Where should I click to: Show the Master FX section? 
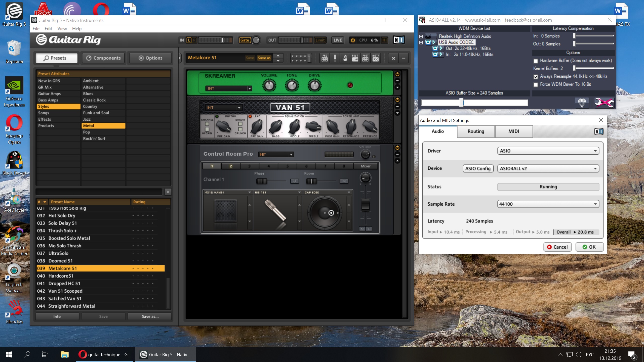tap(376, 58)
